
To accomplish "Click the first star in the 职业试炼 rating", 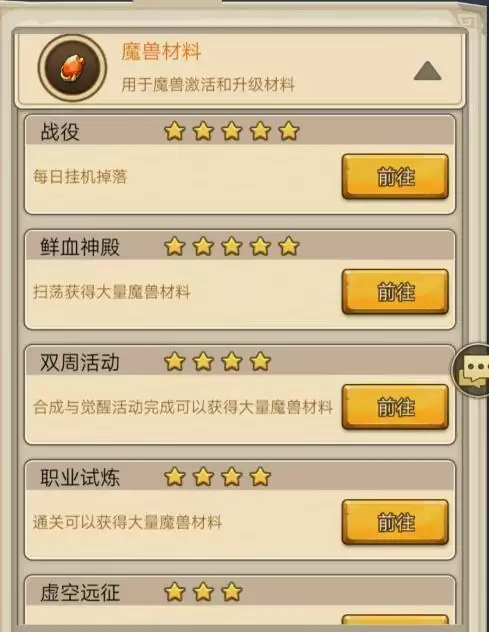I will 175,477.
